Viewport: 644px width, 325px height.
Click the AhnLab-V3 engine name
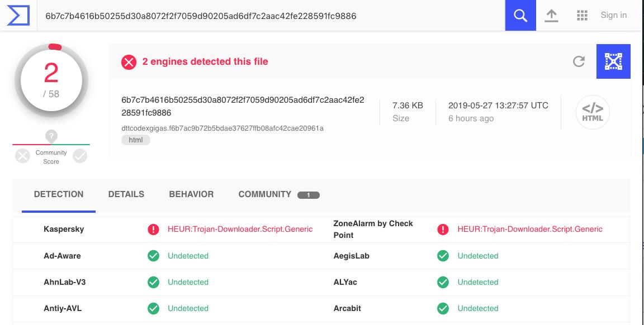click(x=64, y=282)
